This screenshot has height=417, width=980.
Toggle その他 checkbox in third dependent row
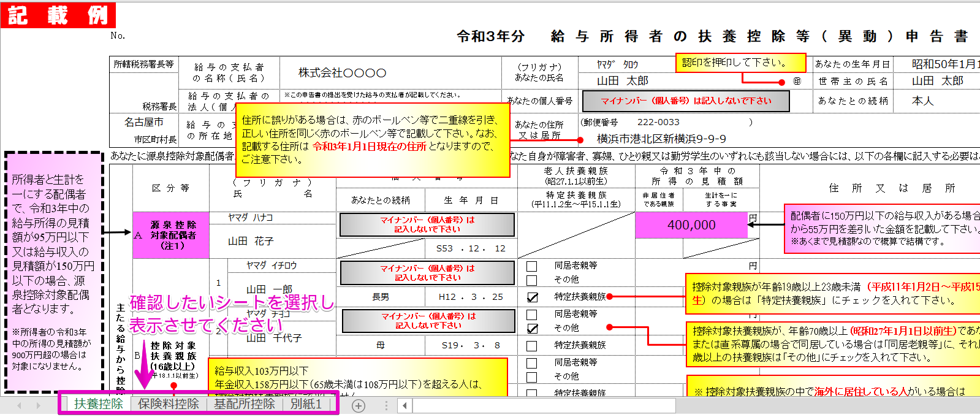pyautogui.click(x=532, y=377)
